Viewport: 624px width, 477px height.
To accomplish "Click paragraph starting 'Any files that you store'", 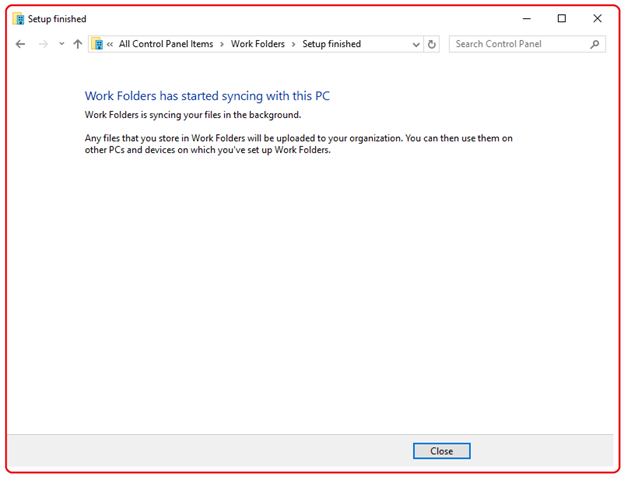I will [298, 144].
